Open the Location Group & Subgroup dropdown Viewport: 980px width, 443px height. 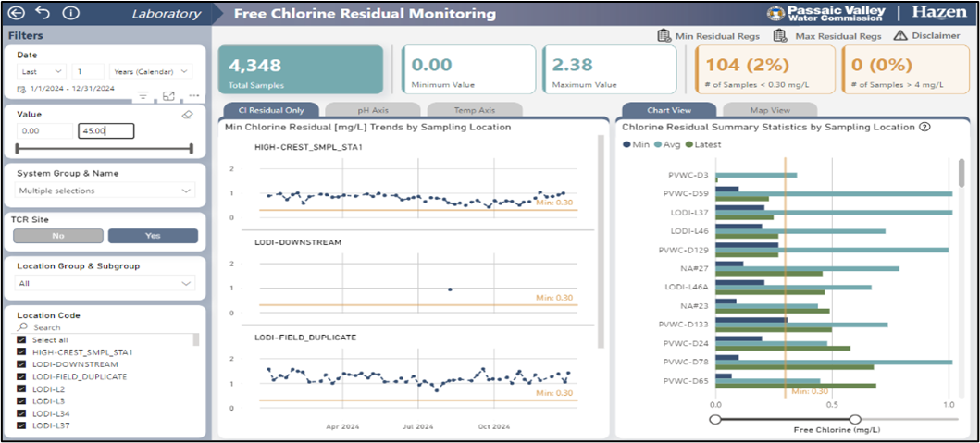[105, 284]
